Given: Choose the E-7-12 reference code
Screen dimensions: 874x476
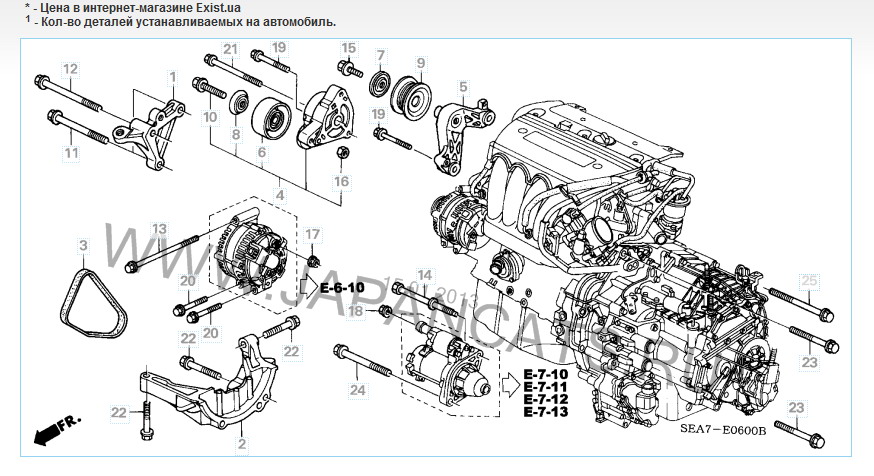Looking at the screenshot, I should (546, 399).
